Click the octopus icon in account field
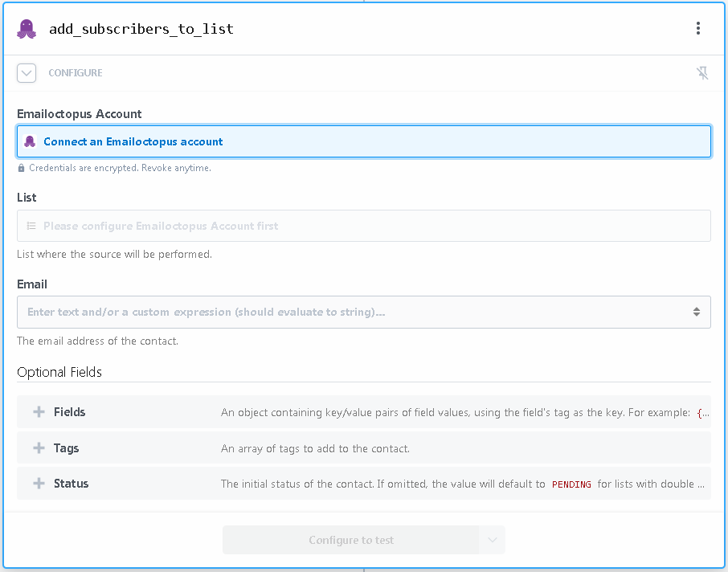The image size is (728, 572). (x=30, y=141)
